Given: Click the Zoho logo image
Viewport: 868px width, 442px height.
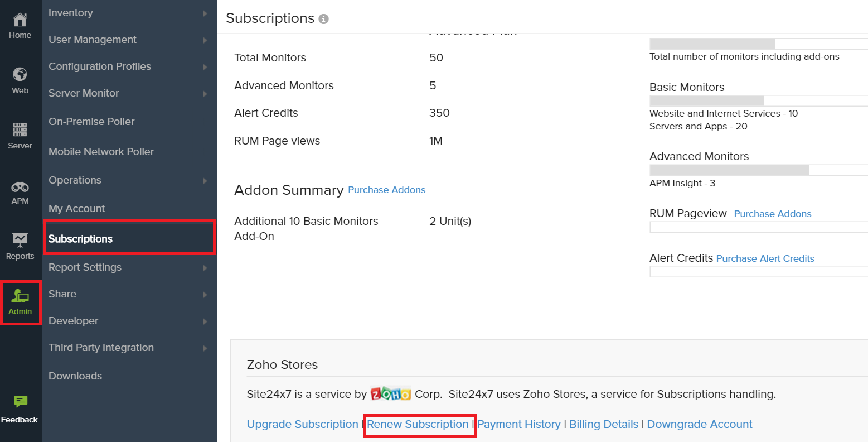Looking at the screenshot, I should 391,394.
